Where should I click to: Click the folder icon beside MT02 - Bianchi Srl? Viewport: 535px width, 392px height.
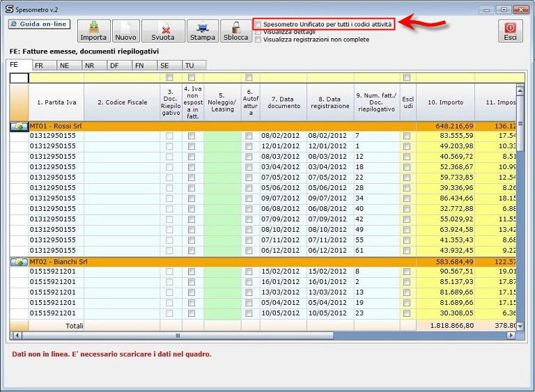point(19,262)
